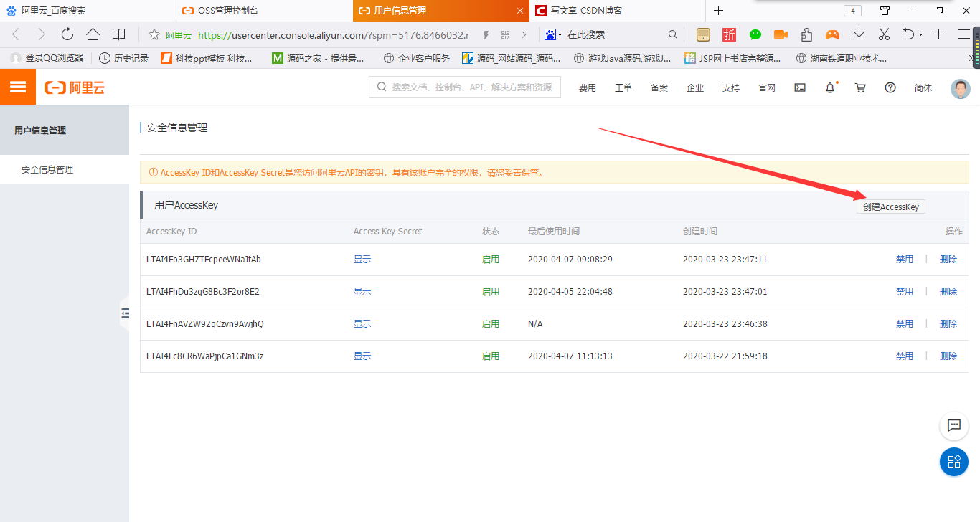
Task: Open the browser skin shirt icon
Action: click(885, 11)
